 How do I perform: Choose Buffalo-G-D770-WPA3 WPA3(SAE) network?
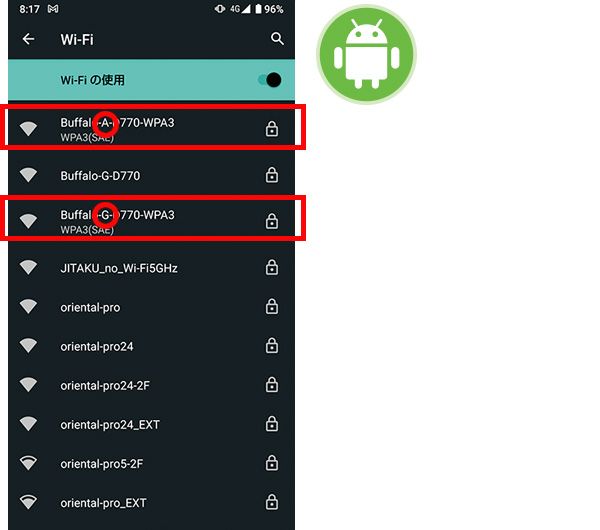coord(152,221)
